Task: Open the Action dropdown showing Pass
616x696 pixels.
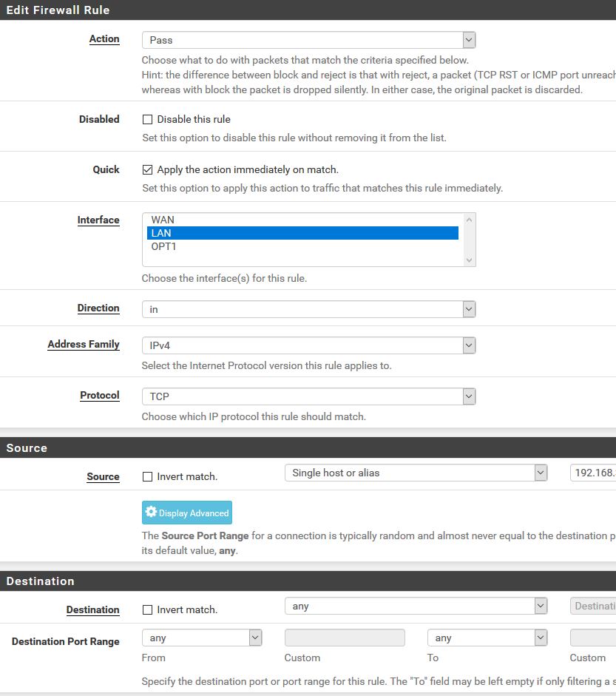Action: click(309, 40)
